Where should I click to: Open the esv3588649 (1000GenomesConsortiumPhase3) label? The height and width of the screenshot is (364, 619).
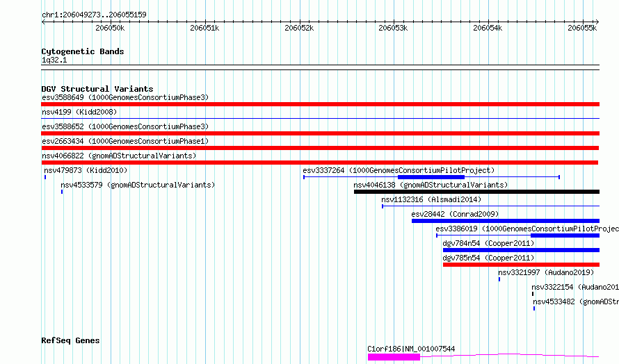(125, 97)
